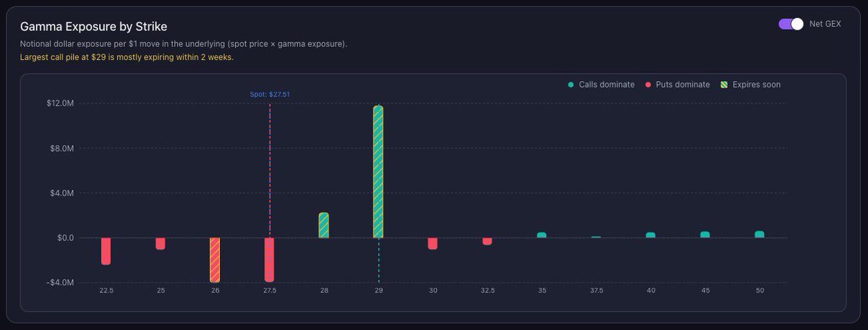Click the 29 strike axis label
This screenshot has height=330, width=868.
click(x=378, y=291)
